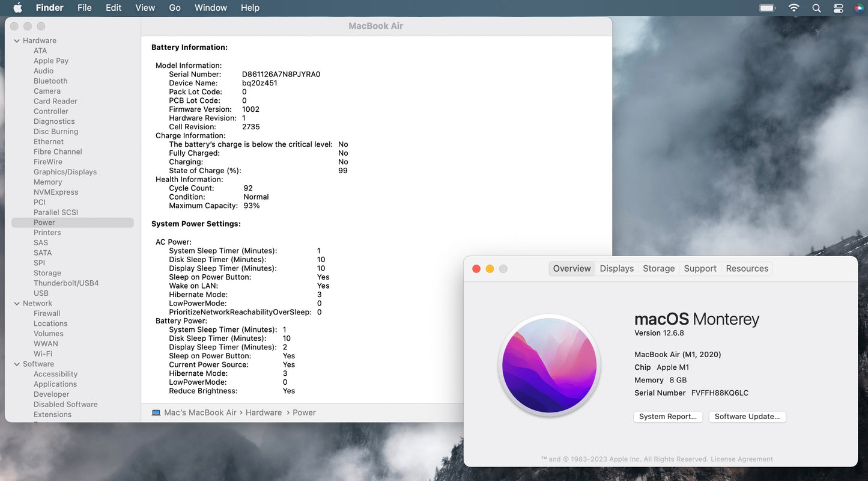
Task: Select Thunderbolt/USB4 in the hardware list
Action: click(66, 283)
